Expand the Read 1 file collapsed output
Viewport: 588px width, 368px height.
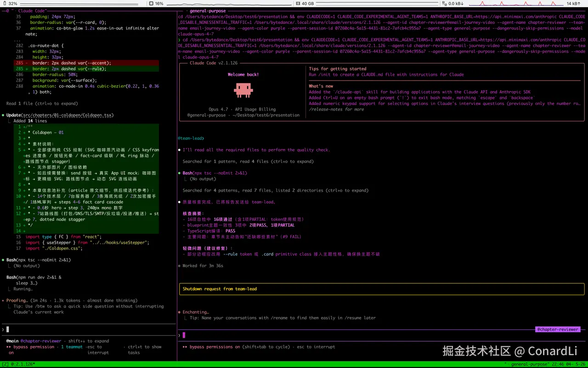coord(42,103)
